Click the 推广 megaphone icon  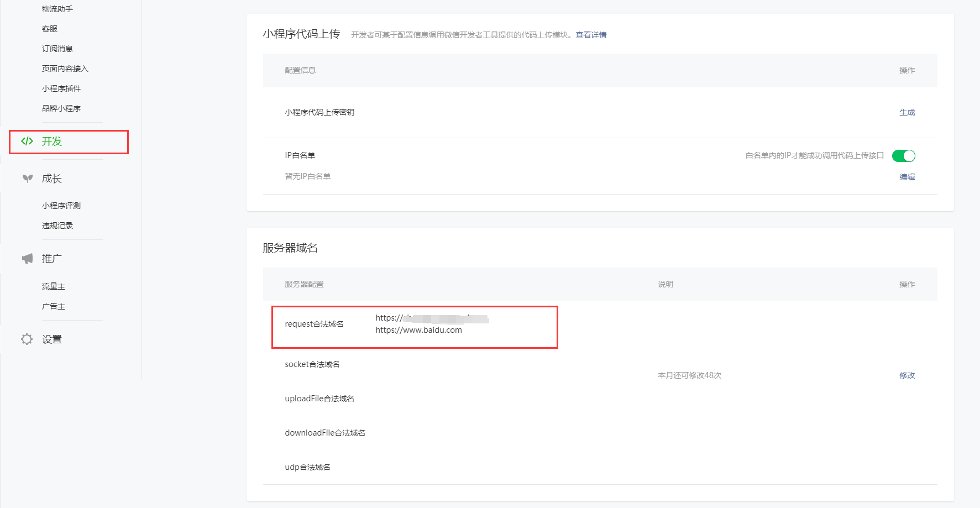27,259
